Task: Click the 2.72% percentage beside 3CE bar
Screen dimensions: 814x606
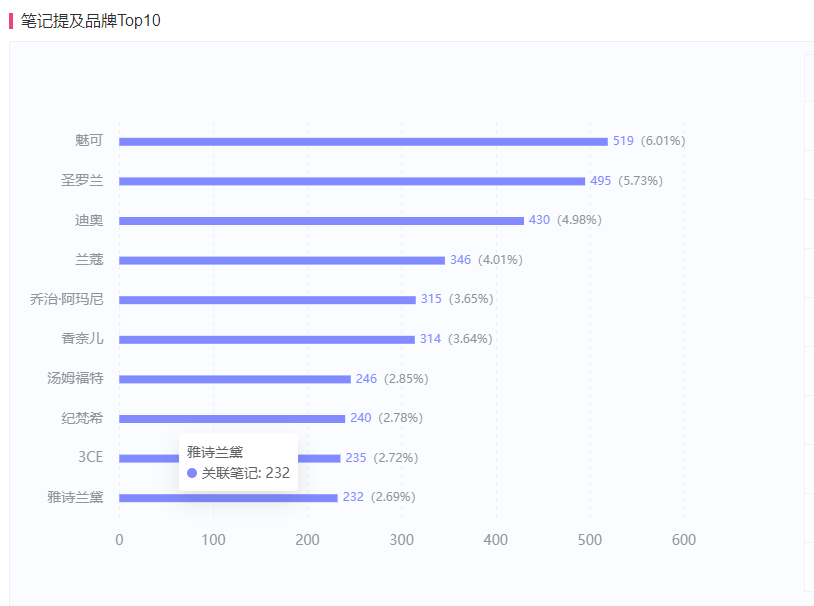Action: point(396,458)
